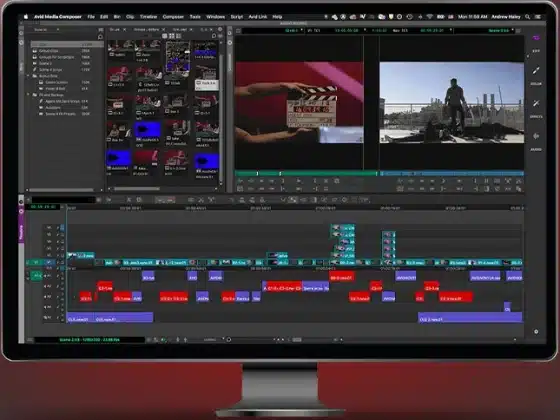
Task: Open the Clip menu
Action: click(x=130, y=17)
